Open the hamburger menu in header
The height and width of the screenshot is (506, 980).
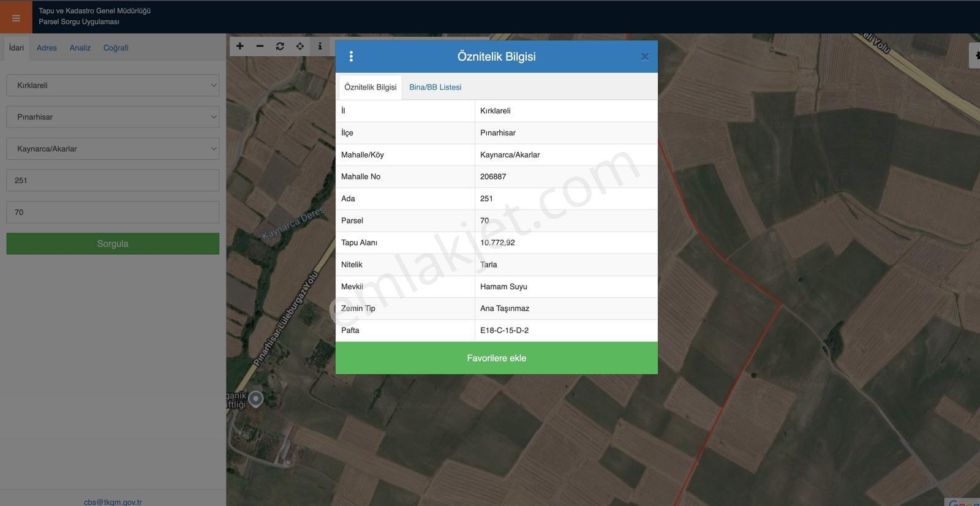(16, 18)
